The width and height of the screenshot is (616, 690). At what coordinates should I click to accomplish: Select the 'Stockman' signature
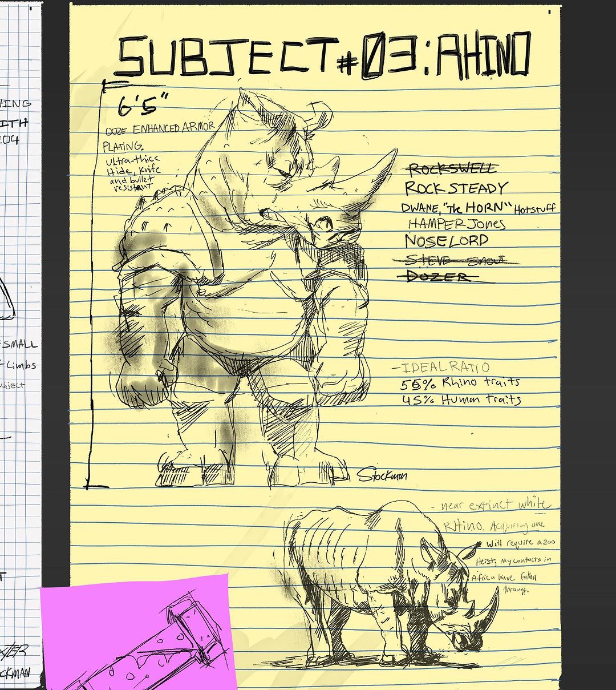tap(382, 475)
